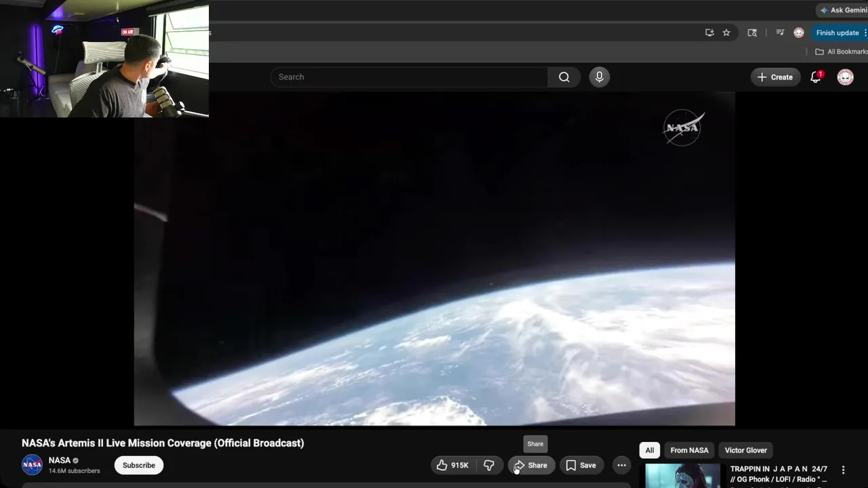This screenshot has height=488, width=868.
Task: Open options menu for TRAPPIN IN JAPAN video
Action: (x=844, y=470)
